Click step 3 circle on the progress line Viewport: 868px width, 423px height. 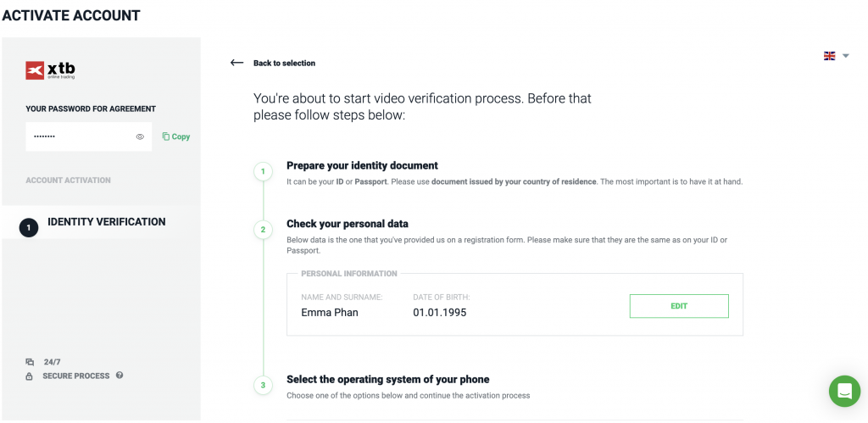tap(263, 386)
